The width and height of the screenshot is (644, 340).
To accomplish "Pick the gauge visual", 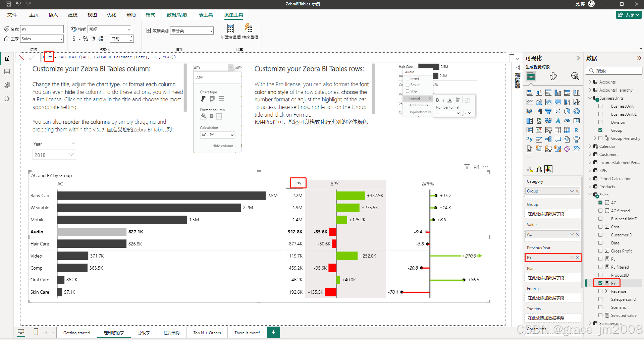I will (567, 121).
